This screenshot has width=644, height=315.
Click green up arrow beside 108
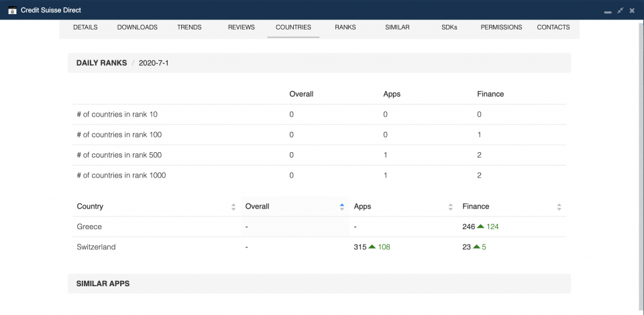[x=372, y=247]
